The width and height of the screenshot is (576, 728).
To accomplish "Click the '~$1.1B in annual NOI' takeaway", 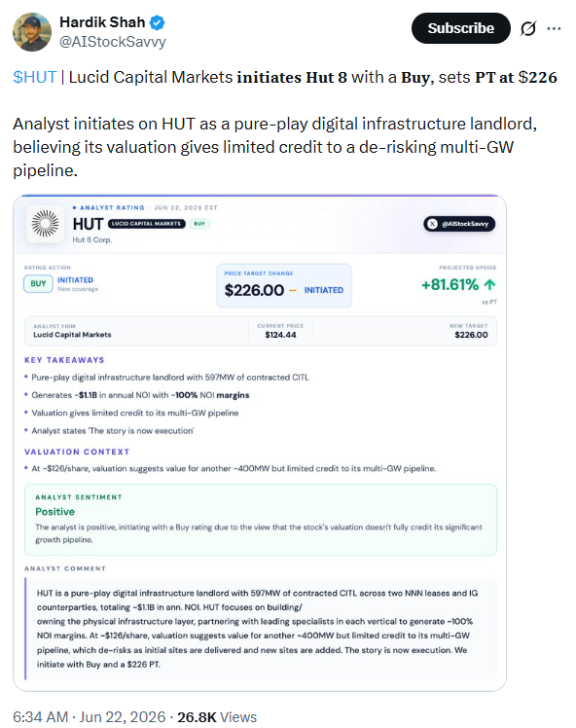I will point(140,395).
